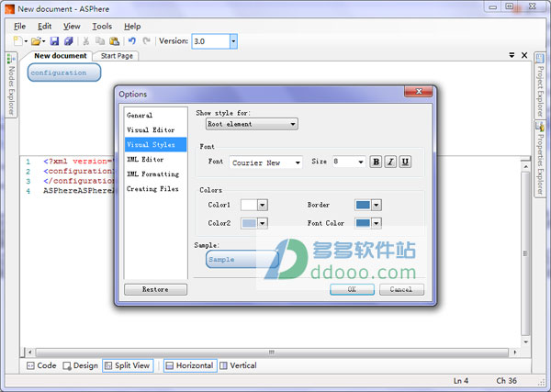Select the New document tab
The image size is (551, 392).
(x=60, y=55)
